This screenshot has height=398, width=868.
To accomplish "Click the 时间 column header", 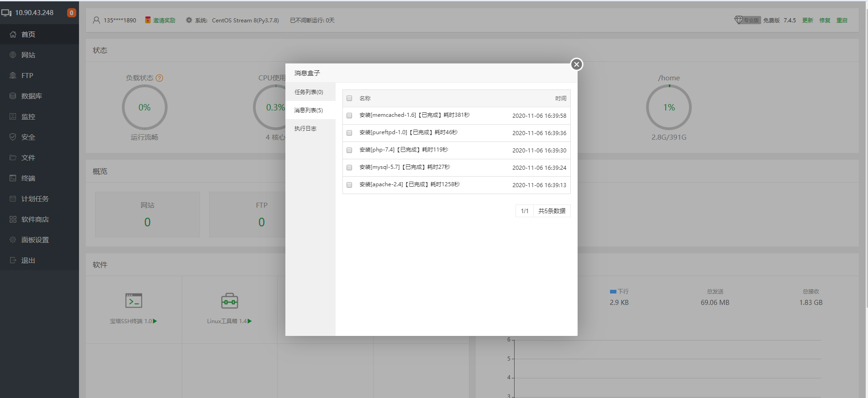I will (x=561, y=98).
